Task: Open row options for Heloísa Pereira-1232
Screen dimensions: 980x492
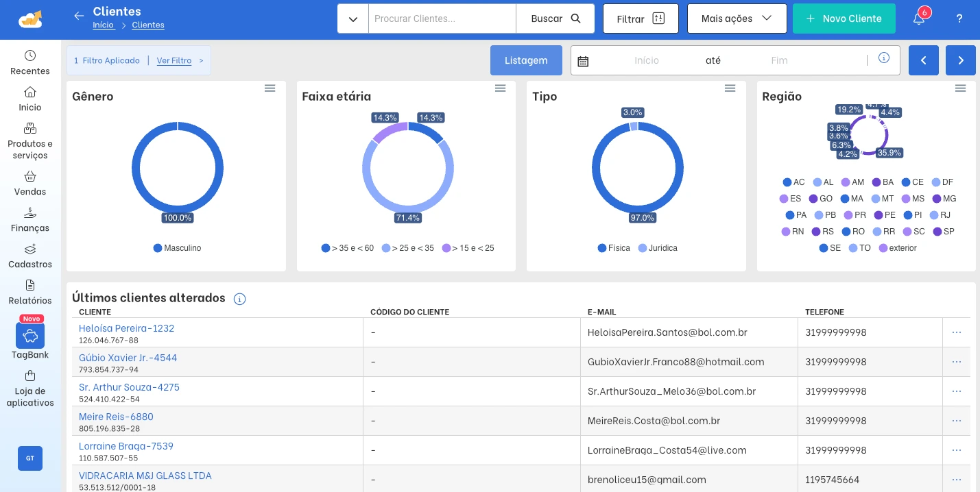Action: [957, 332]
